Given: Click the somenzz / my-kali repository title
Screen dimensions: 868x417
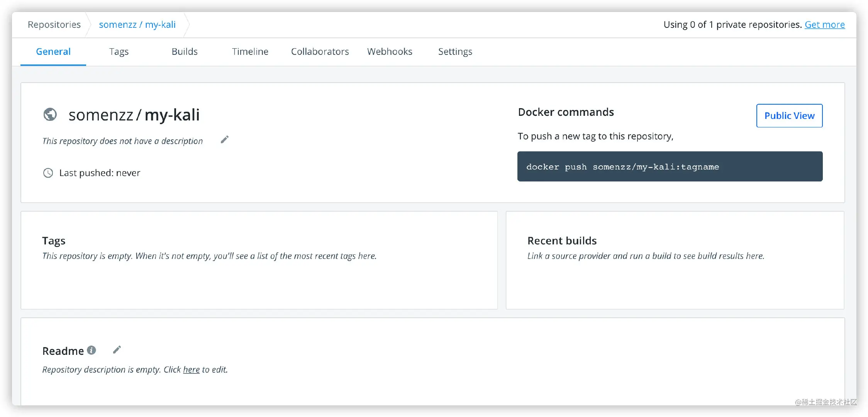Looking at the screenshot, I should tap(134, 115).
